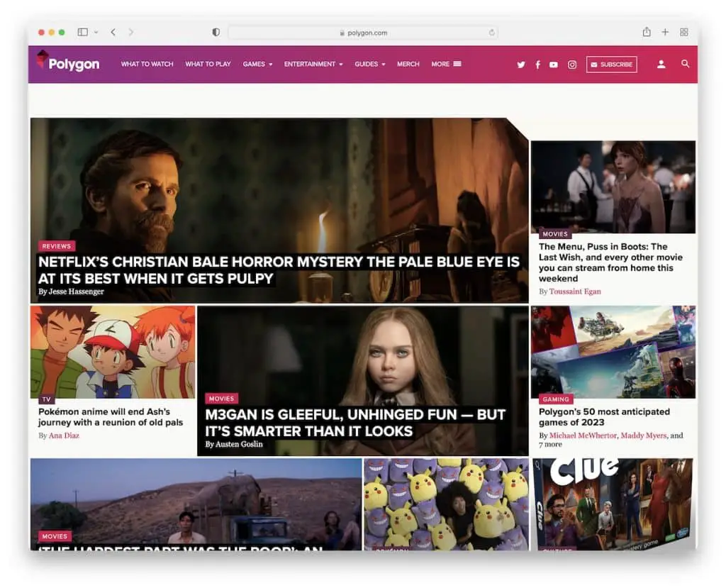726x588 pixels.
Task: Open the user account icon
Action: [661, 64]
